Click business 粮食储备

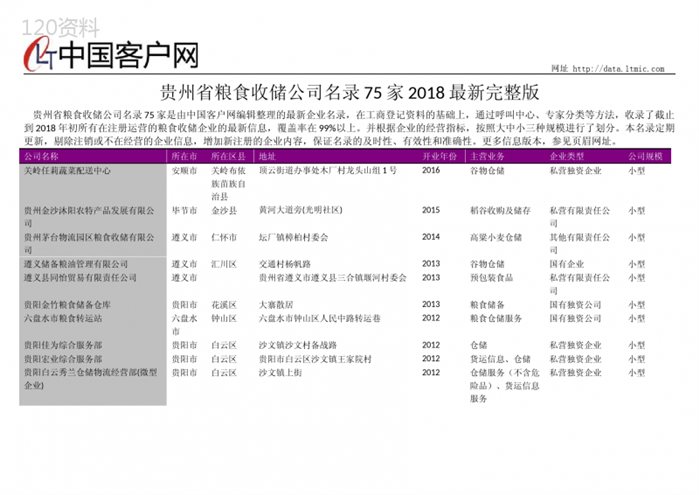point(487,305)
